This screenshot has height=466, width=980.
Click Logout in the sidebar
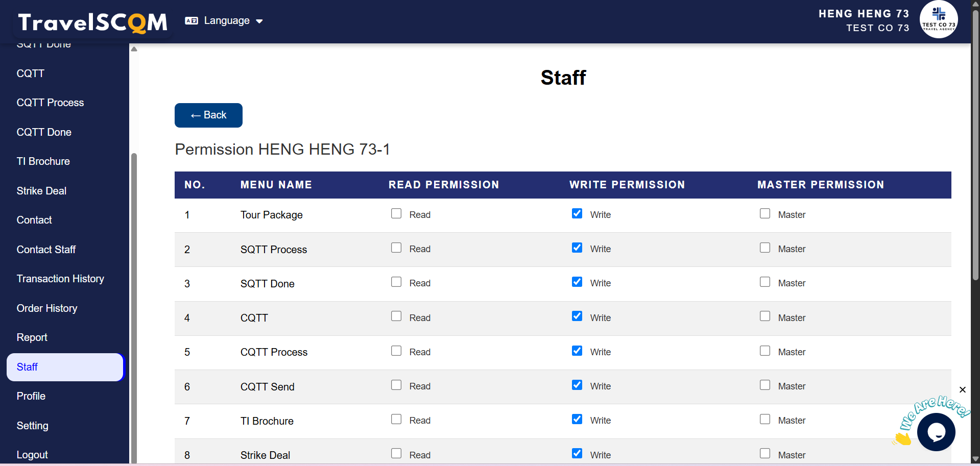click(x=32, y=455)
